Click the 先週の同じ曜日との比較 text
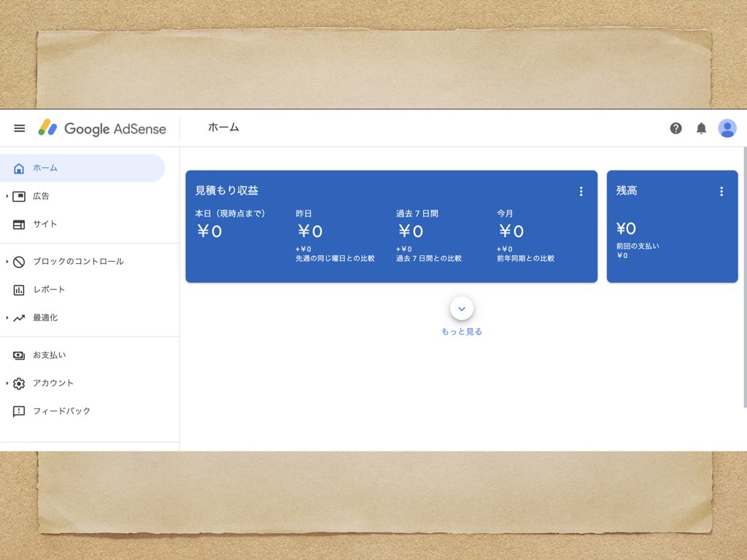The image size is (747, 560). pos(335,259)
